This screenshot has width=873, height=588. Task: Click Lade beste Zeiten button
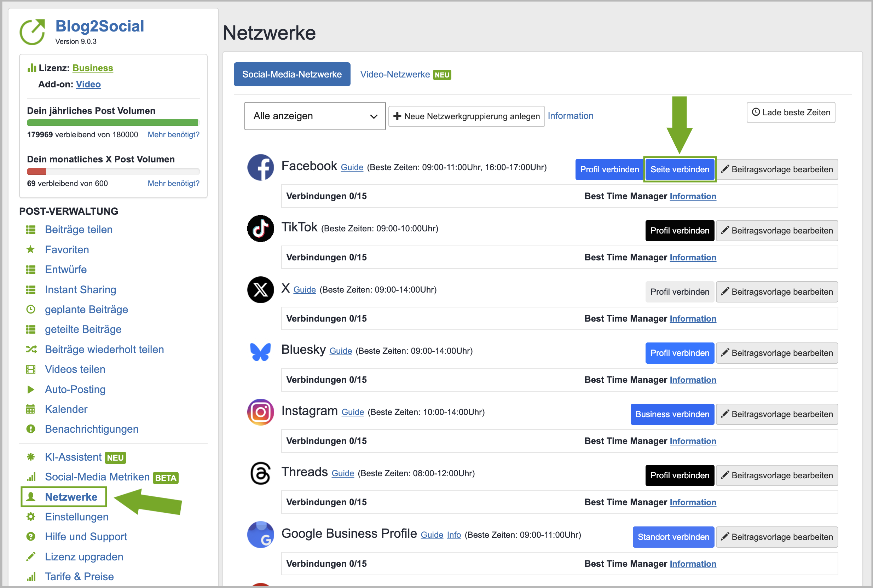point(791,113)
